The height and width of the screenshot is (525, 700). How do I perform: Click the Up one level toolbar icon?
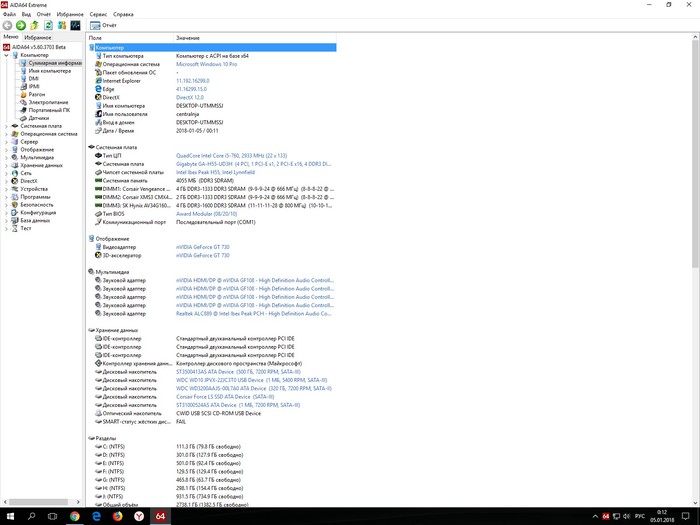[34, 25]
